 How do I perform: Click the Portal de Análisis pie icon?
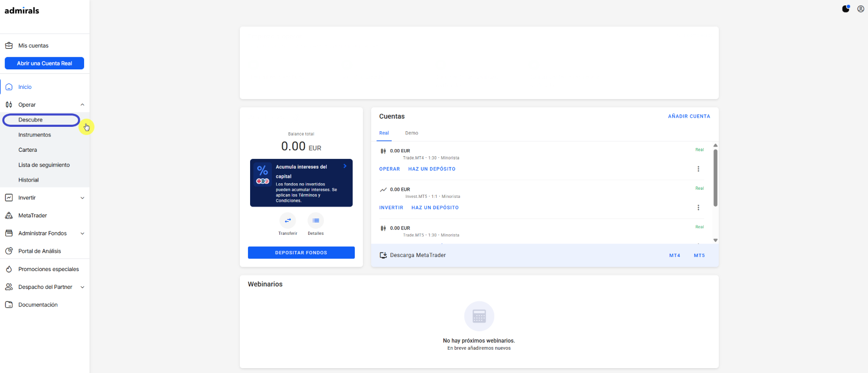point(9,252)
